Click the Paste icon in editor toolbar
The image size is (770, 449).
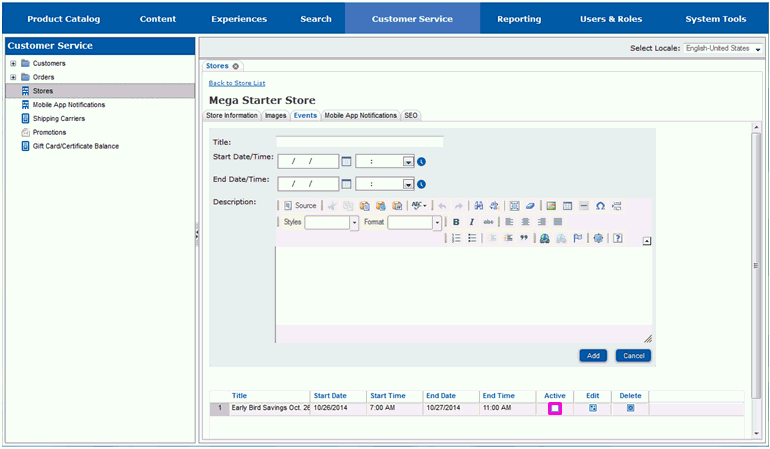[364, 206]
